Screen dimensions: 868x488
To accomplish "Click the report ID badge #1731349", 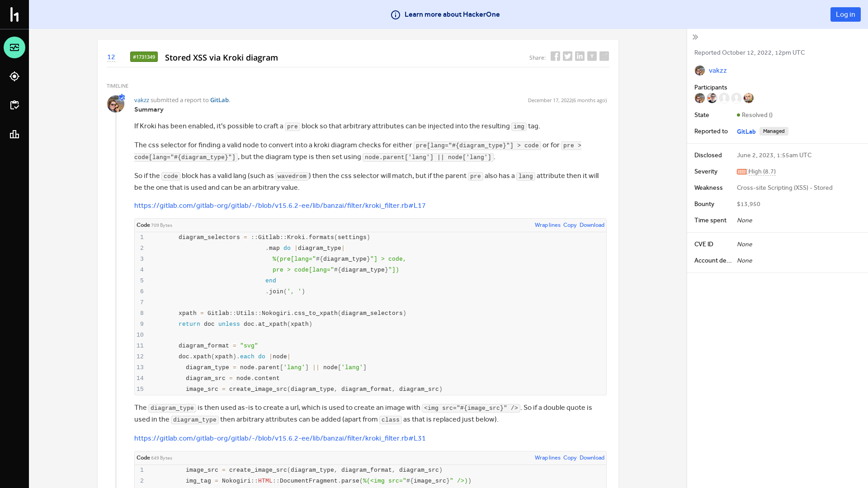I will [x=144, y=56].
